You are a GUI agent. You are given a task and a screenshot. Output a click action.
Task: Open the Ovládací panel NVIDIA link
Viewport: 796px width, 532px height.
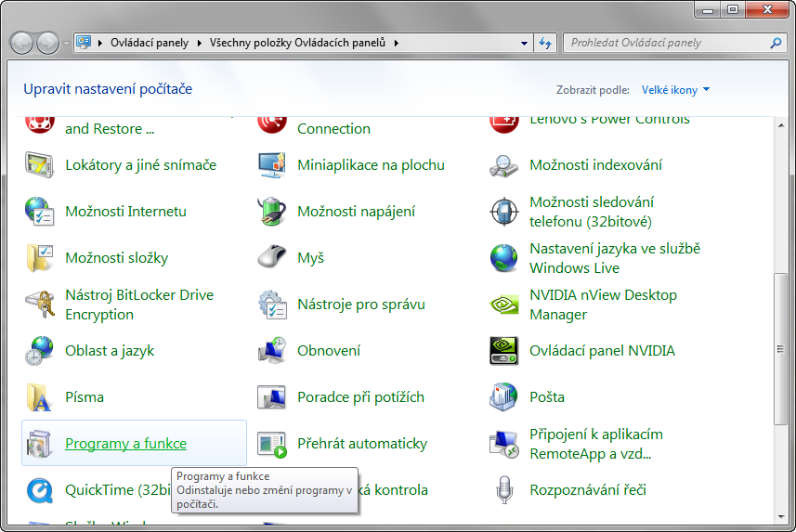(x=603, y=351)
